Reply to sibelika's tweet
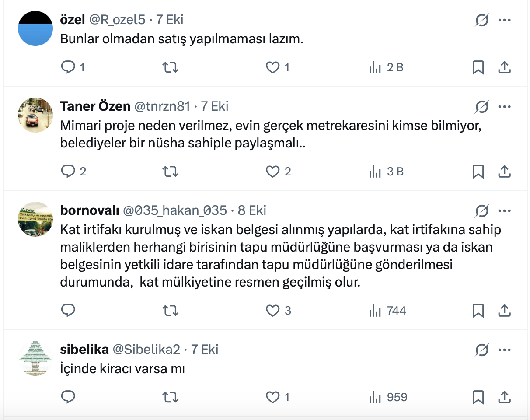The image size is (530, 420). coord(68,397)
